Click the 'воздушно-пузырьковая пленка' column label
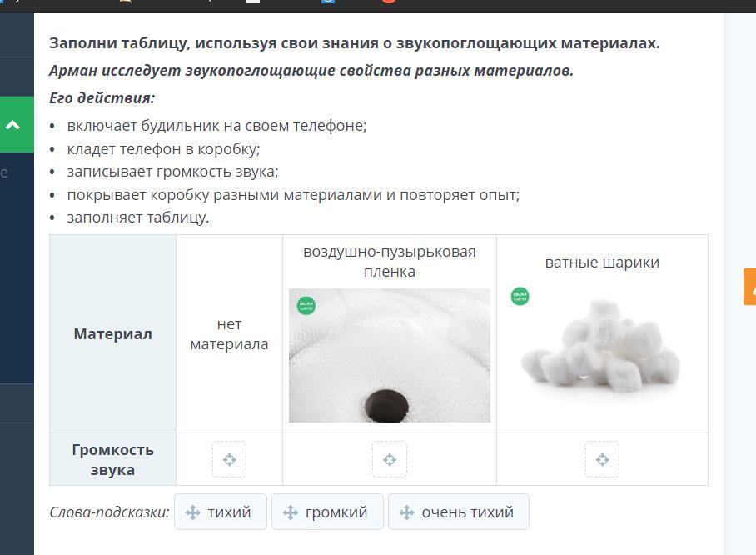This screenshot has width=756, height=555. point(390,262)
